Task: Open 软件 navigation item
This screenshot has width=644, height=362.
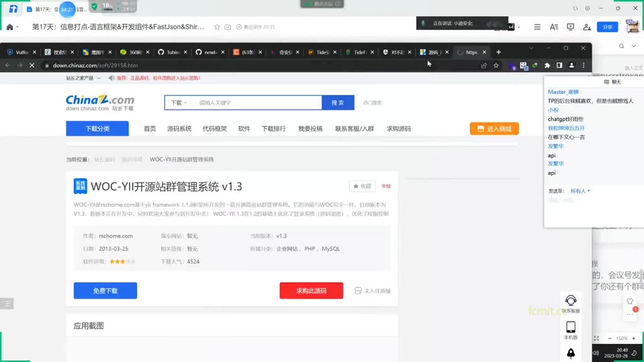Action: tap(244, 128)
